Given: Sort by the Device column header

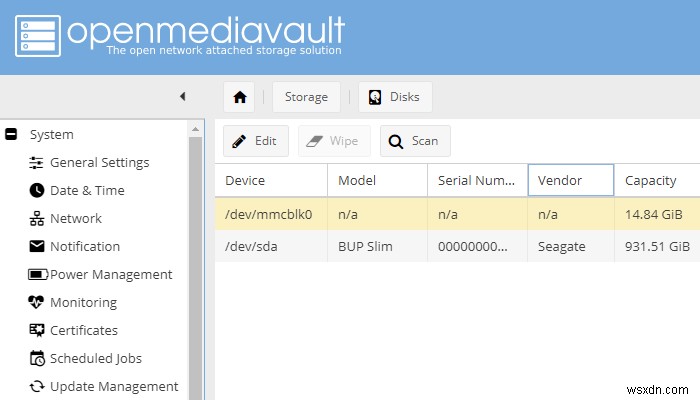Looking at the screenshot, I should pyautogui.click(x=271, y=180).
